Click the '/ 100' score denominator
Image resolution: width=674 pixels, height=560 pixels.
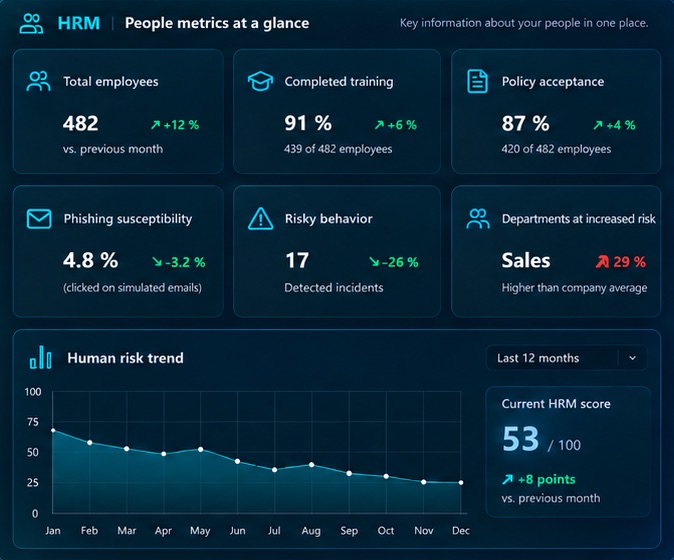point(564,445)
